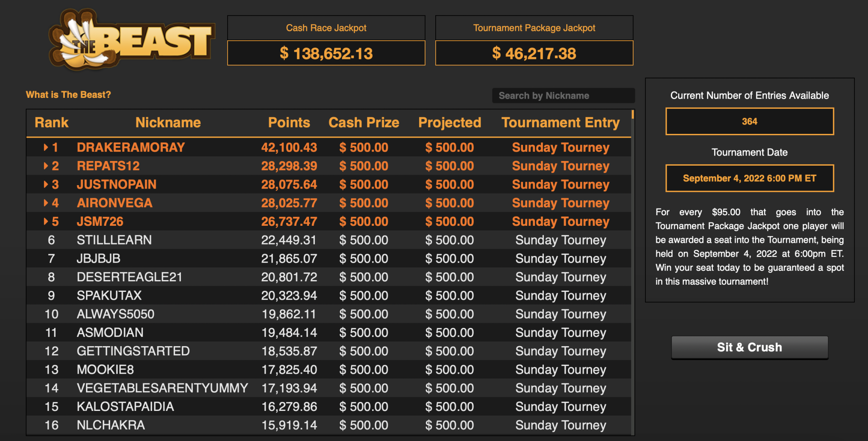Image resolution: width=868 pixels, height=441 pixels.
Task: Sort by the Points column
Action: click(x=289, y=122)
